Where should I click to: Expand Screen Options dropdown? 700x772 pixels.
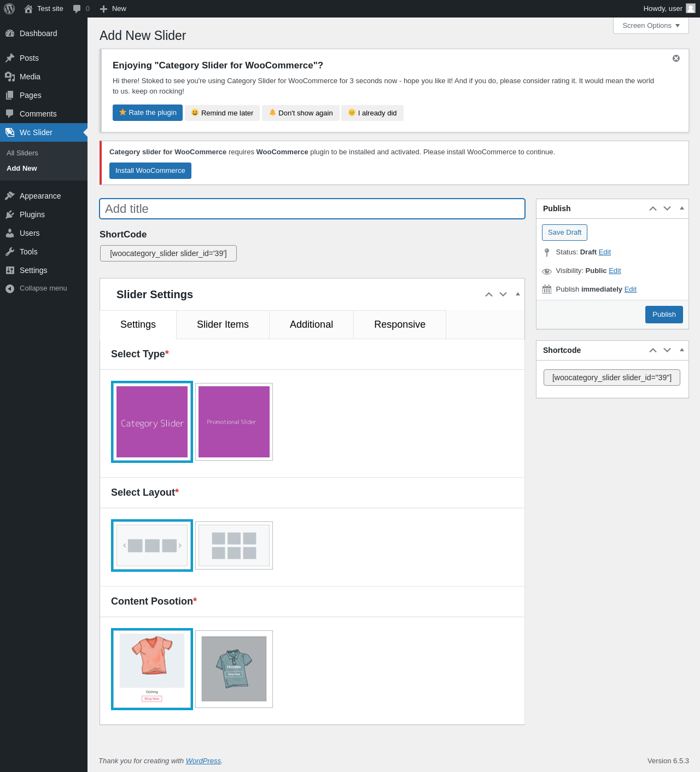point(651,26)
